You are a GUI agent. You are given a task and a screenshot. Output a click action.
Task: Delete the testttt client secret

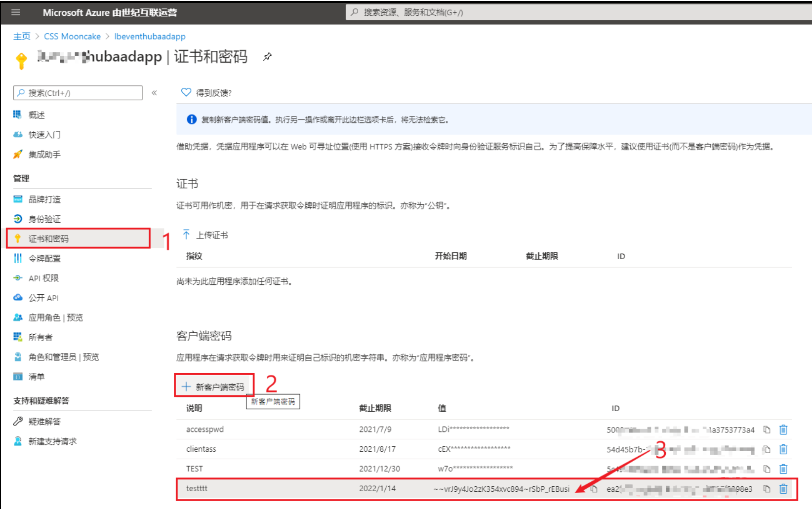click(783, 489)
